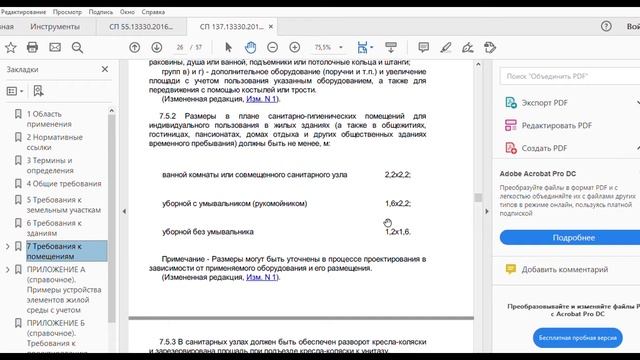Open the find text magnifier icon
The width and height of the screenshot is (640, 360).
point(77,48)
